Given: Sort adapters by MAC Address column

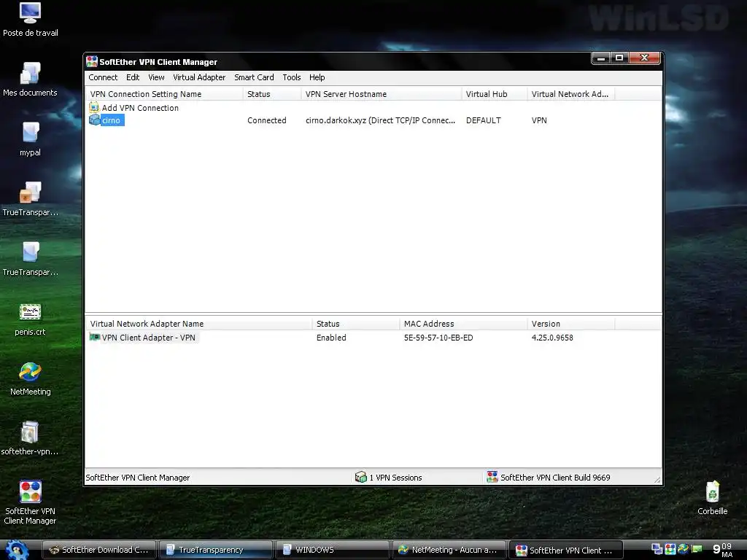Looking at the screenshot, I should (463, 323).
